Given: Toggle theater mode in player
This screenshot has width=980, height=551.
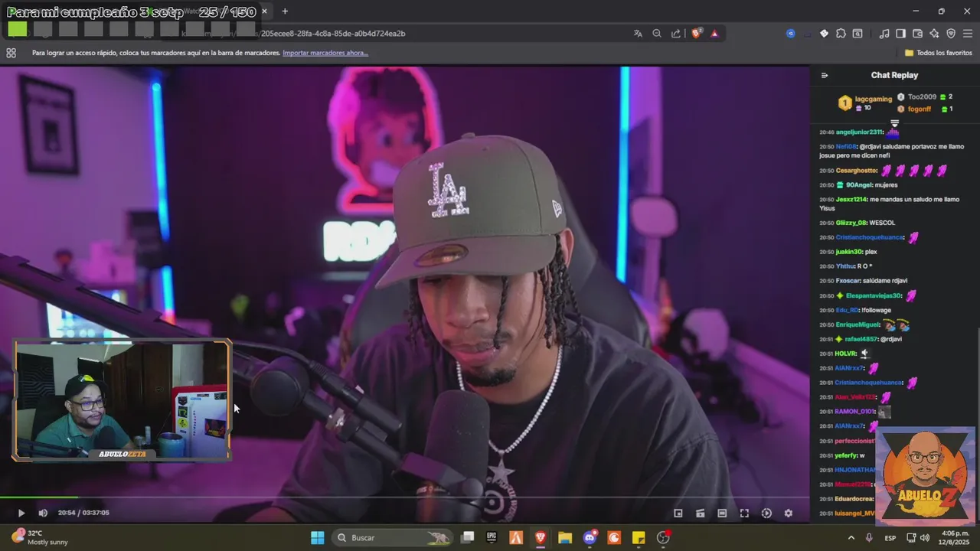Looking at the screenshot, I should pyautogui.click(x=722, y=514).
